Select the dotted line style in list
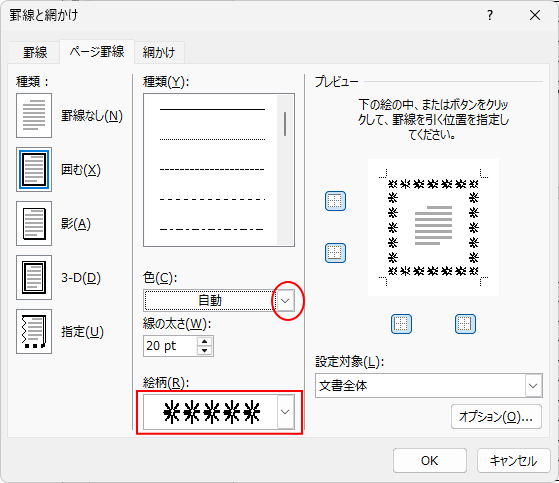559x483 pixels. (x=212, y=139)
